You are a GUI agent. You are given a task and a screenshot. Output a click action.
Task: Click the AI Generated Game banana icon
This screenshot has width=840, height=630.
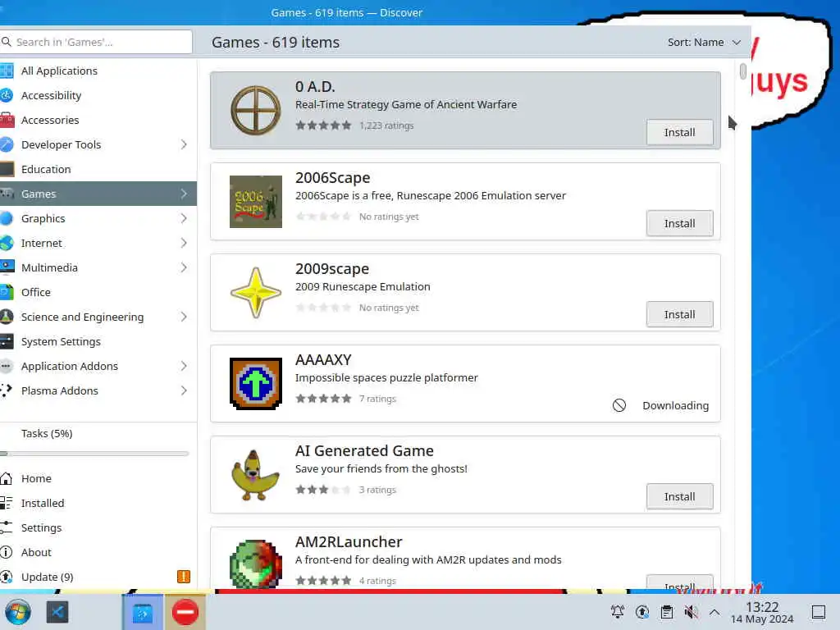coord(256,475)
